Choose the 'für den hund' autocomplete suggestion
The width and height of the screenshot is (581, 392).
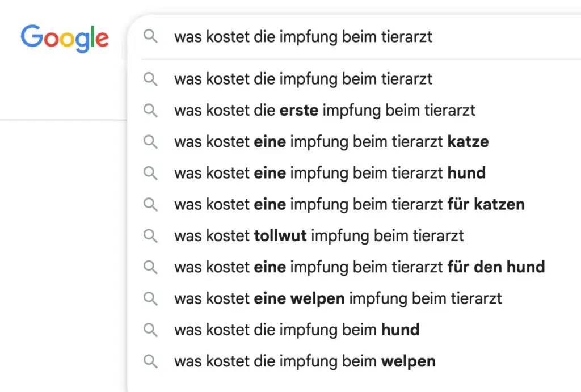(x=360, y=267)
